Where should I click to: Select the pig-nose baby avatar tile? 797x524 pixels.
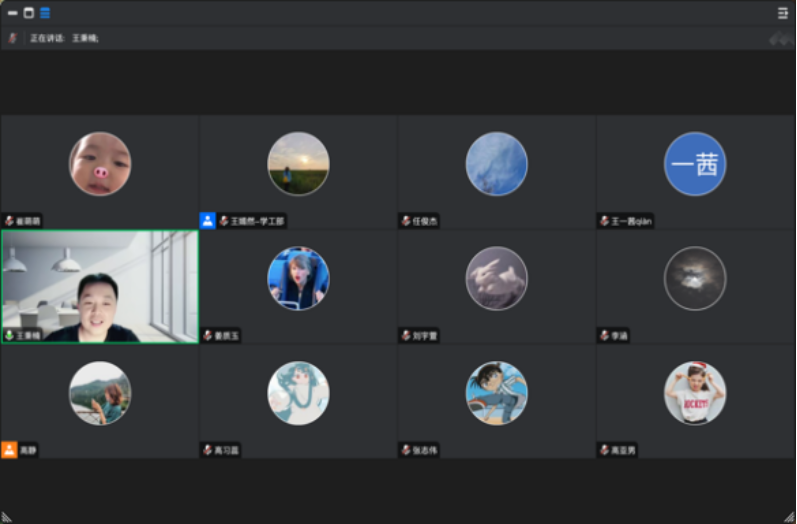(100, 164)
